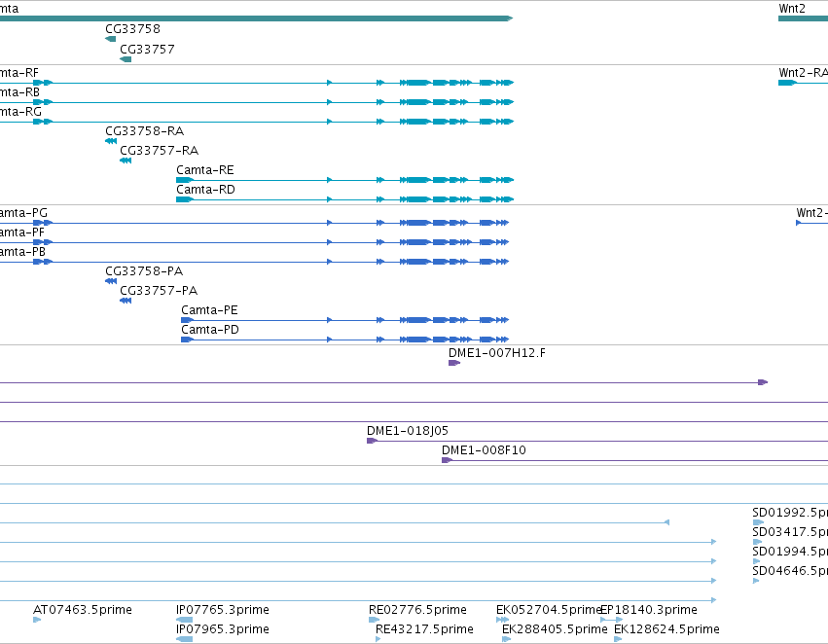Click the CG33757-RA transcript glyph

126,161
